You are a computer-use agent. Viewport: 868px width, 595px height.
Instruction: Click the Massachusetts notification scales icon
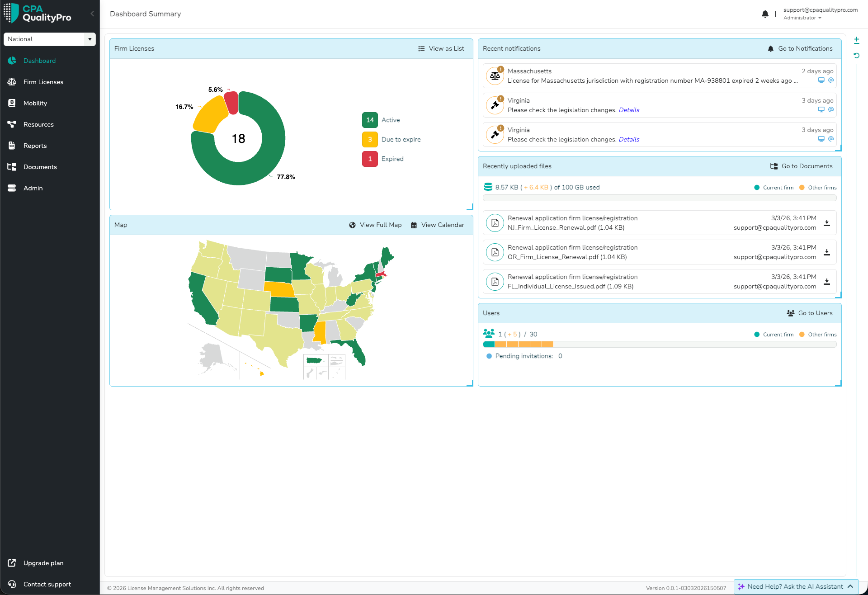tap(495, 76)
